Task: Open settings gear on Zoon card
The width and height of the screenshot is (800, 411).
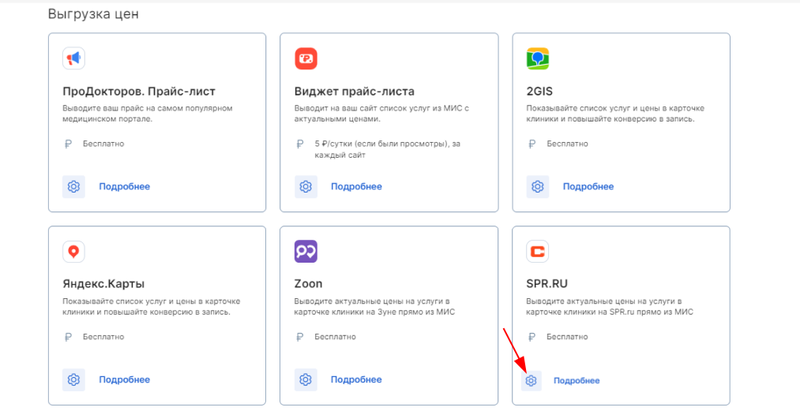Action: (x=306, y=379)
